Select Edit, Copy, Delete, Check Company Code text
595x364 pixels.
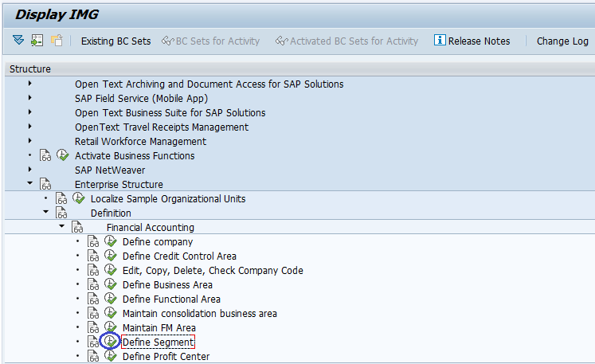click(x=213, y=271)
